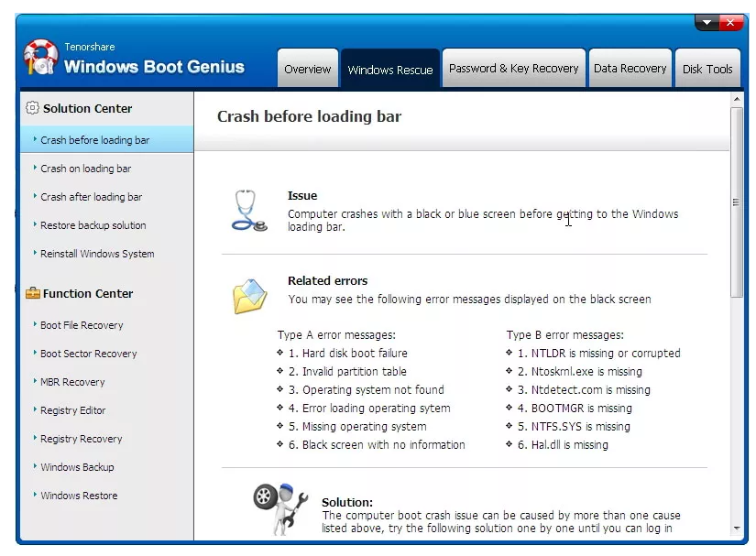Choose Reinstall Windows System
The image size is (756, 556).
coord(97,254)
